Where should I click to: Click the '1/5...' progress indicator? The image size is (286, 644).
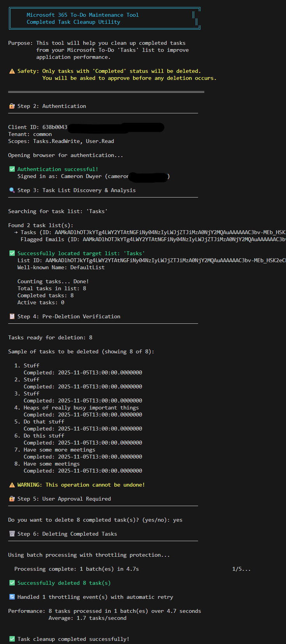[241, 569]
